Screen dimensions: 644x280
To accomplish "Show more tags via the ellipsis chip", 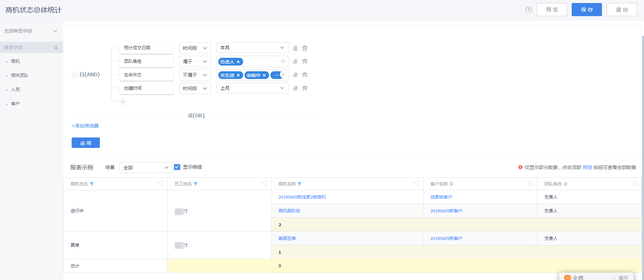I will (x=276, y=75).
